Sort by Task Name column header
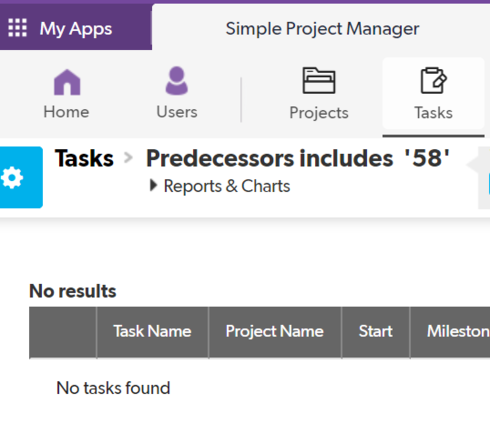This screenshot has width=490, height=424. coord(152,332)
